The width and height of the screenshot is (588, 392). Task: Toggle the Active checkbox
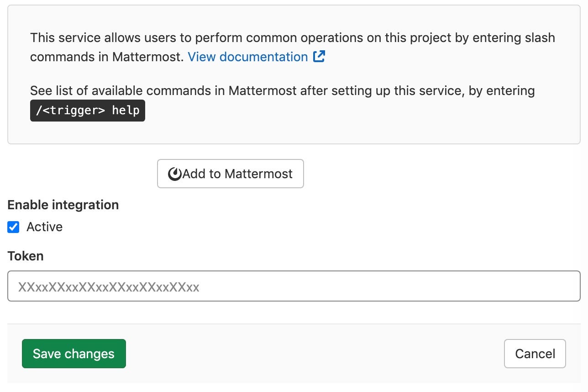pyautogui.click(x=14, y=227)
